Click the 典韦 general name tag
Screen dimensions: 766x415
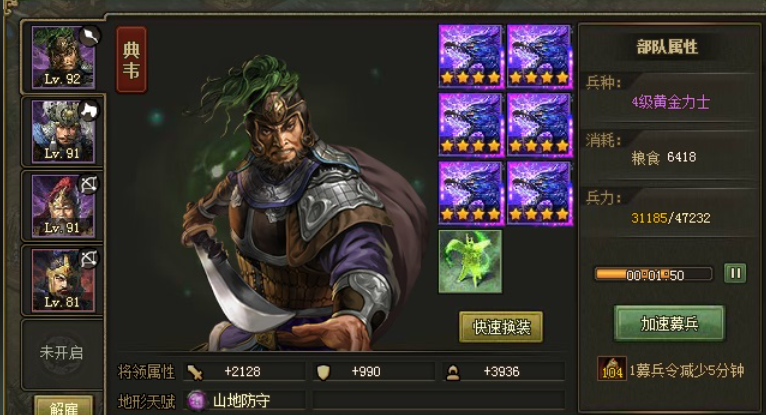[x=131, y=60]
